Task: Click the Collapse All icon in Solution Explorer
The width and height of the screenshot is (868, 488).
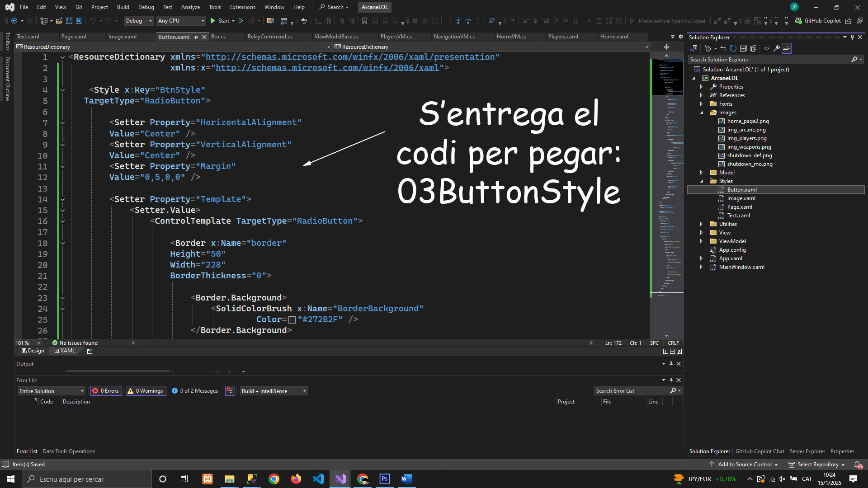Action: pos(743,48)
